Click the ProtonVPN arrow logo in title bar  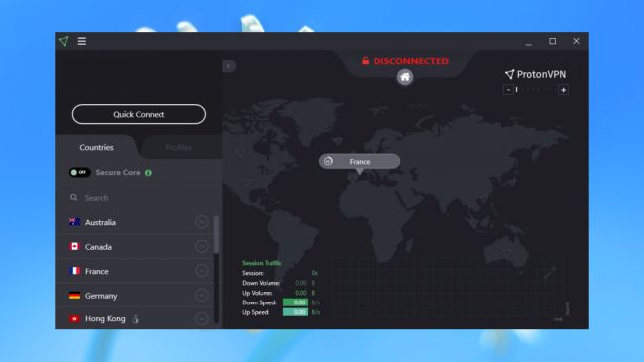[x=64, y=41]
